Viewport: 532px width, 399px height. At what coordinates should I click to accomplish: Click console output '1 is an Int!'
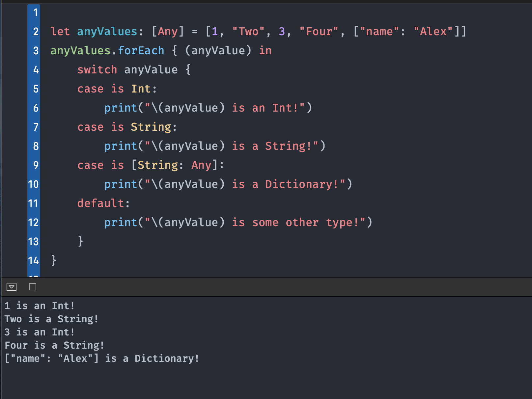click(x=40, y=306)
